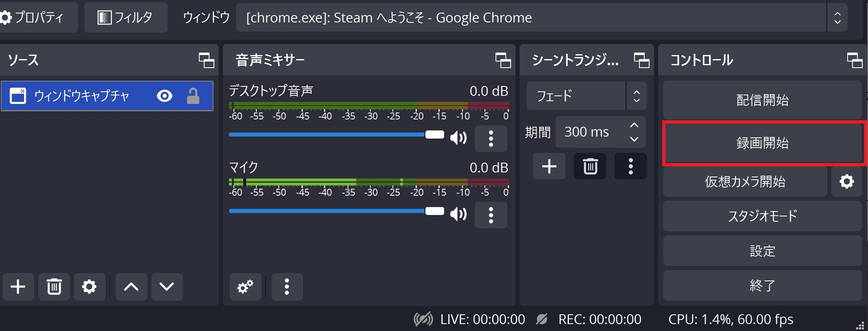Open the フェード transition dropdown
Viewport: 868px width, 331px height.
[x=586, y=96]
